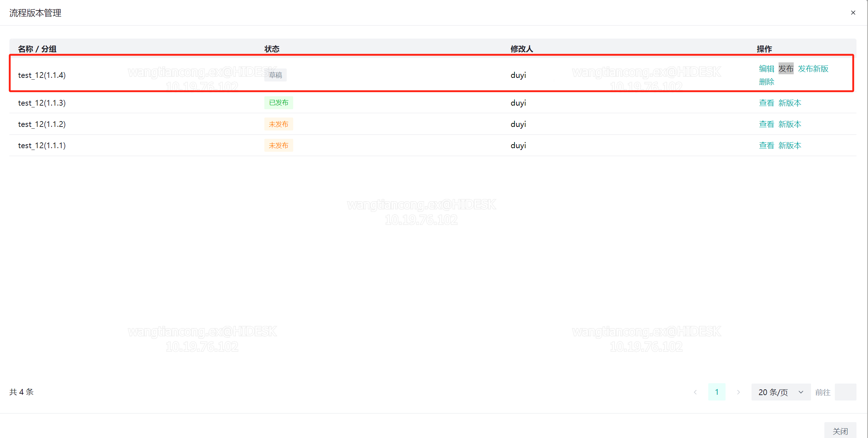Click the 名称 / 分组 column header
The image size is (868, 438).
pos(37,49)
